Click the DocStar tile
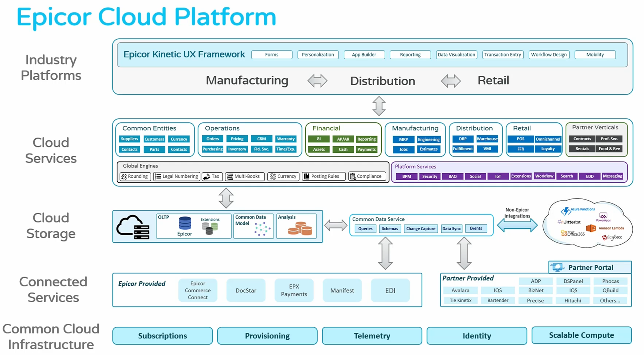The image size is (644, 355). (246, 290)
